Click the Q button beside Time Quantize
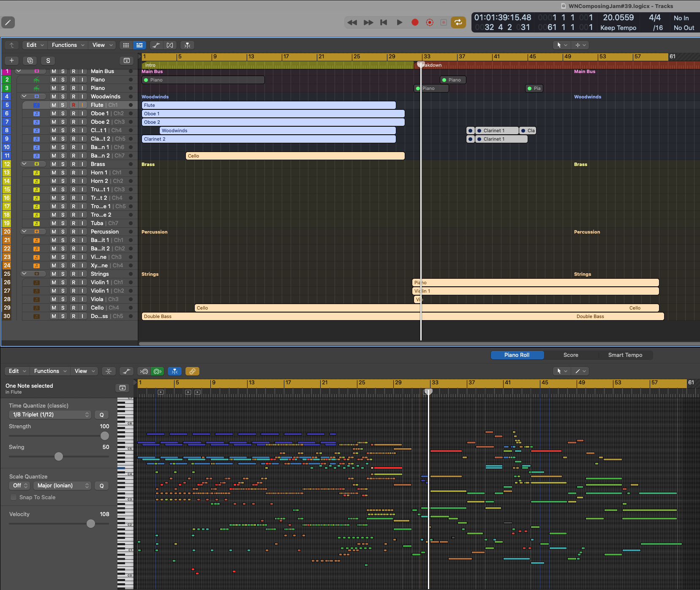Image resolution: width=700 pixels, height=590 pixels. [x=101, y=415]
